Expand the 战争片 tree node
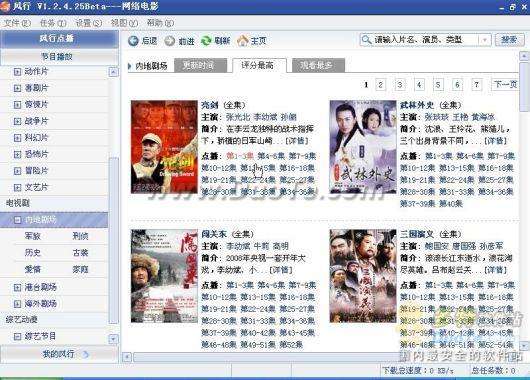This screenshot has width=530, height=380. (17, 121)
